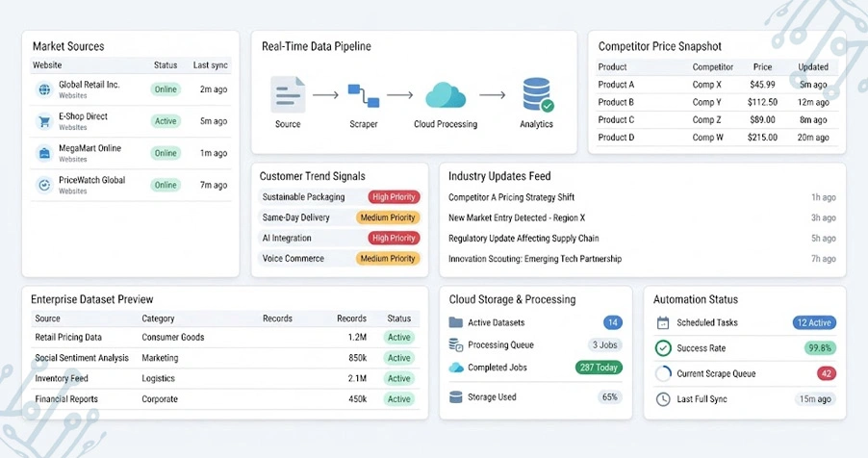This screenshot has width=868, height=458.
Task: Click the Website column header in Market Sources
Action: (47, 64)
